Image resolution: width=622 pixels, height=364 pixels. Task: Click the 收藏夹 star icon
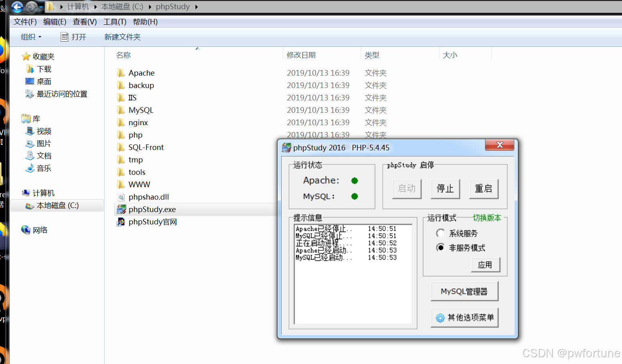26,56
